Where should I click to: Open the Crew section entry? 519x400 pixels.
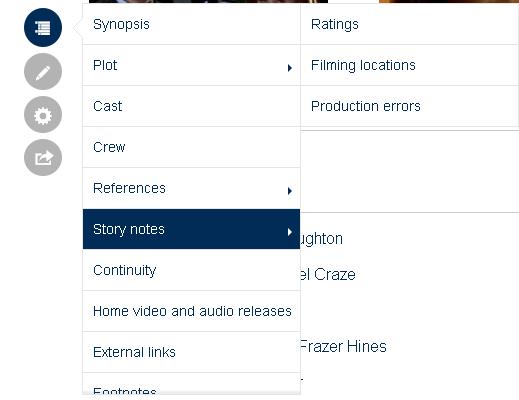click(191, 147)
